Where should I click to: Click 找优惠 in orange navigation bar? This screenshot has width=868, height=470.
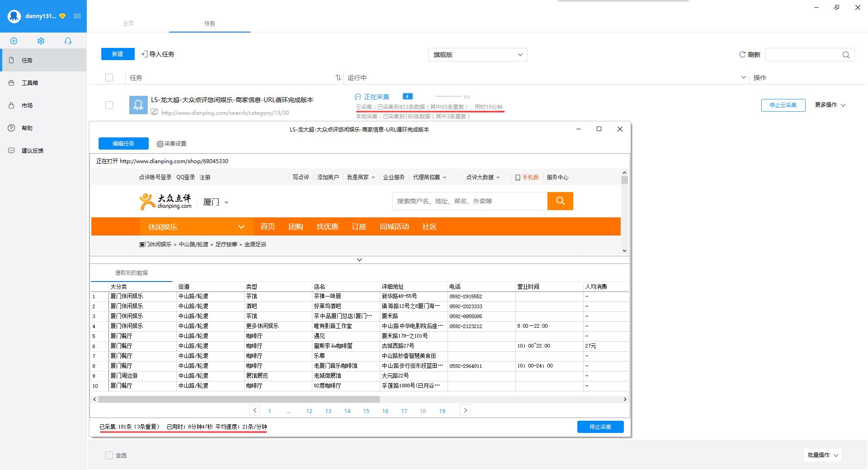tap(327, 226)
